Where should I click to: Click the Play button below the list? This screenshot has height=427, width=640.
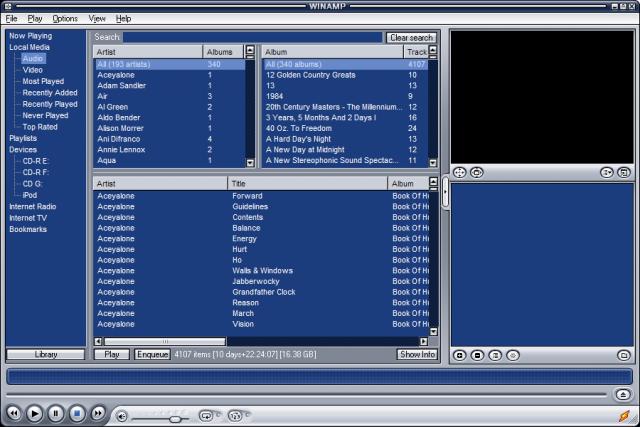[x=111, y=354]
